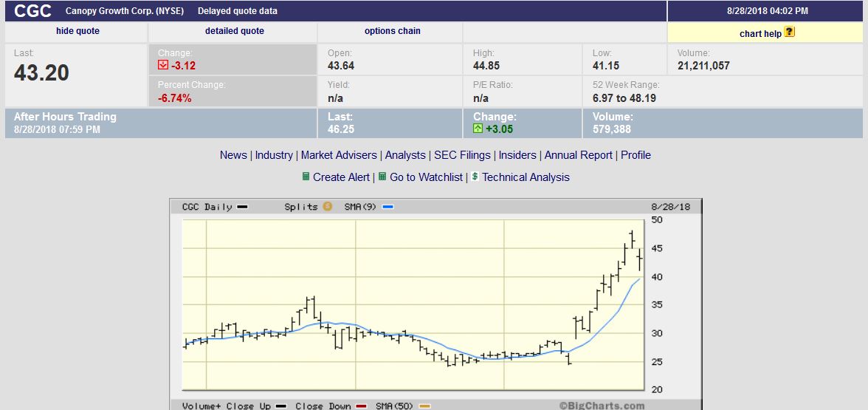The height and width of the screenshot is (410, 868).
Task: Click the blue SMA(9) legend swatch
Action: (387, 208)
